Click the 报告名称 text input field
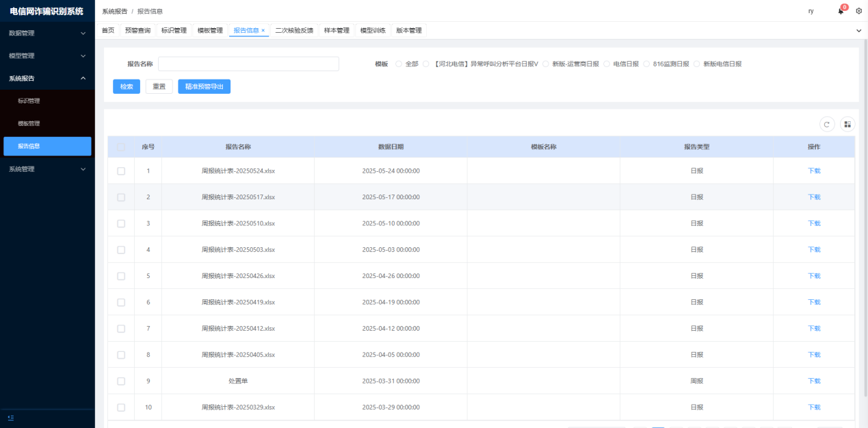This screenshot has width=868, height=428. tap(248, 64)
